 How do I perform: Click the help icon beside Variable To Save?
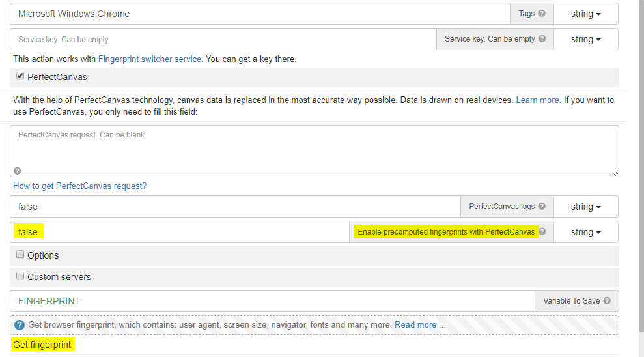607,301
